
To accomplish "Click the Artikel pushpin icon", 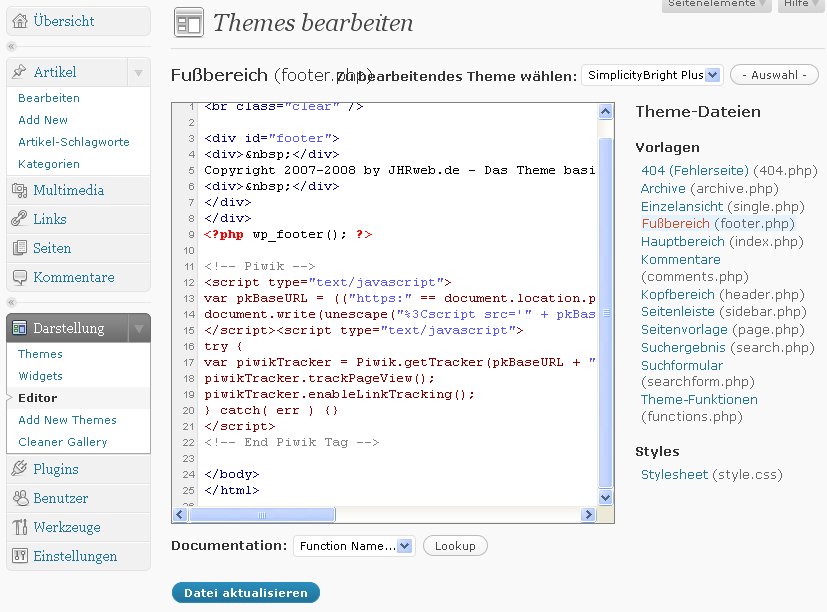I will pos(20,72).
